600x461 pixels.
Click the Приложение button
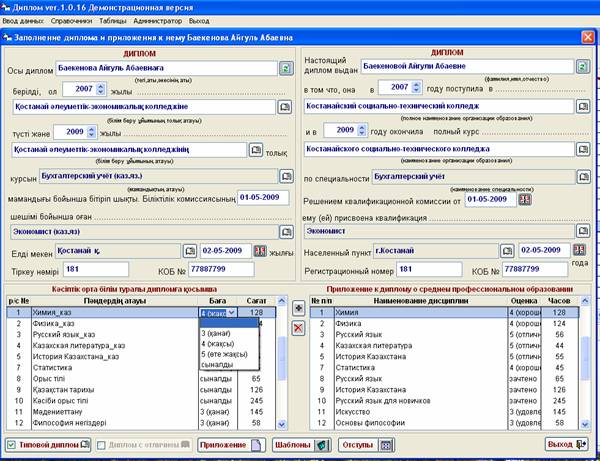point(229,444)
